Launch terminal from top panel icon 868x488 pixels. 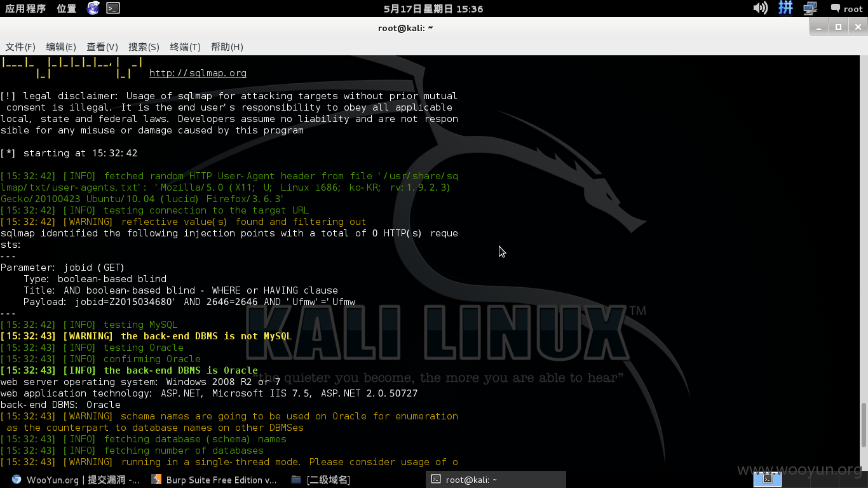coord(113,8)
